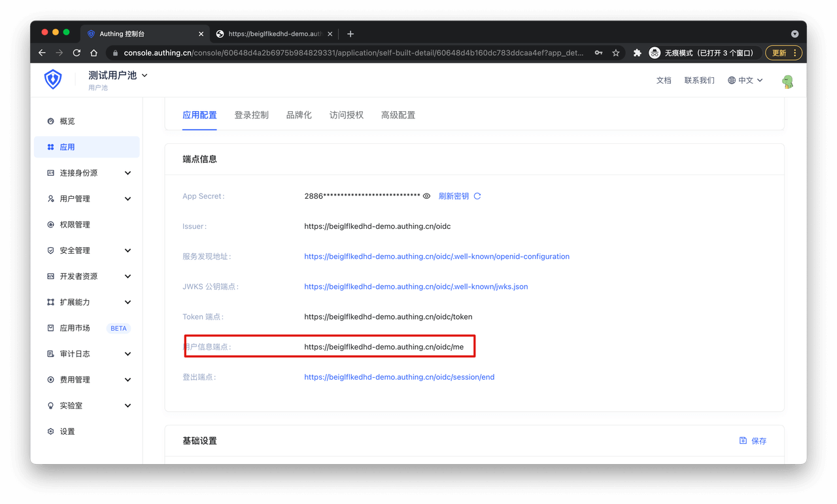
Task: Click the 文档 docs link
Action: click(664, 80)
